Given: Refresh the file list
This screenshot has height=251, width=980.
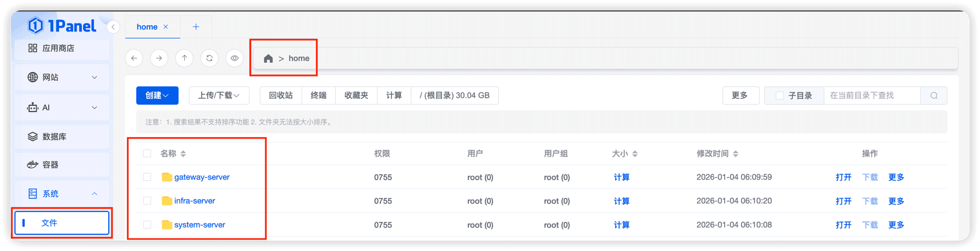Looking at the screenshot, I should [209, 58].
